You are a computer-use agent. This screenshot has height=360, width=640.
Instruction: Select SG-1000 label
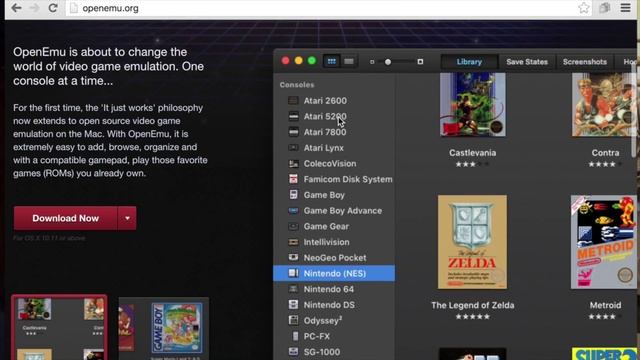click(x=322, y=352)
